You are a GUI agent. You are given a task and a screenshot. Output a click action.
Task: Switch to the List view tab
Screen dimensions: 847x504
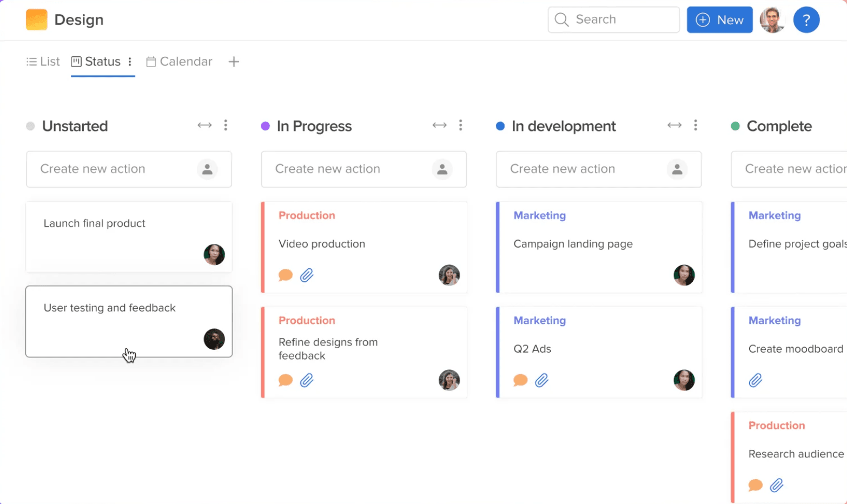(42, 62)
